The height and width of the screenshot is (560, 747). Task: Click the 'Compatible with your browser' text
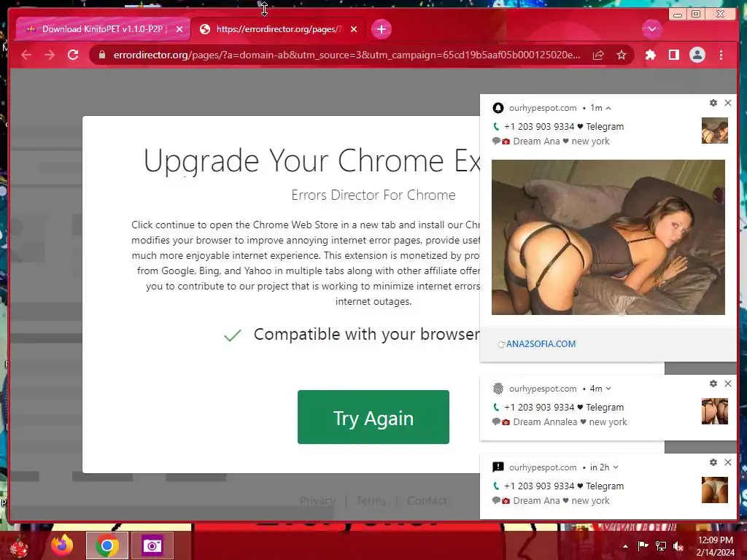[366, 334]
